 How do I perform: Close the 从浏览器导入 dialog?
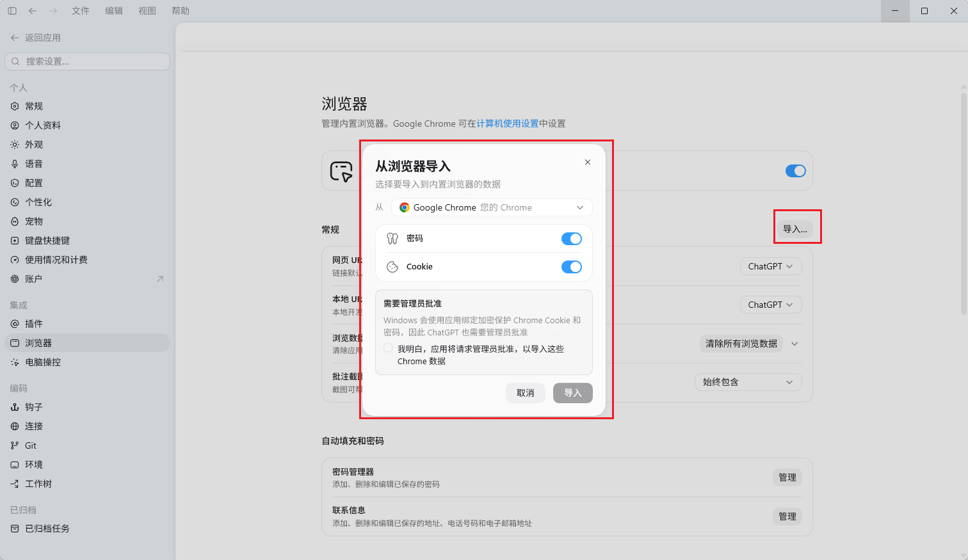click(x=588, y=163)
